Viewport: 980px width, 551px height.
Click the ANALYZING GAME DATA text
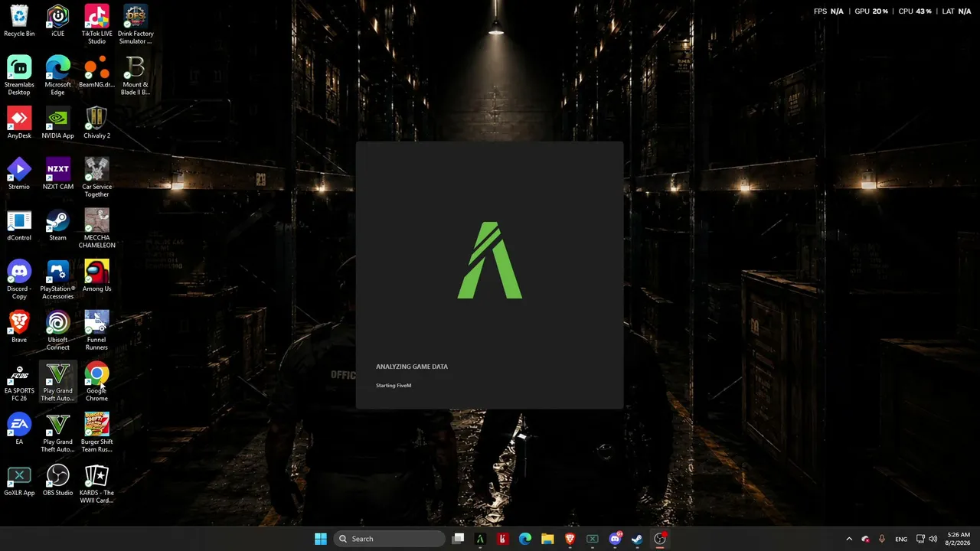tap(412, 367)
